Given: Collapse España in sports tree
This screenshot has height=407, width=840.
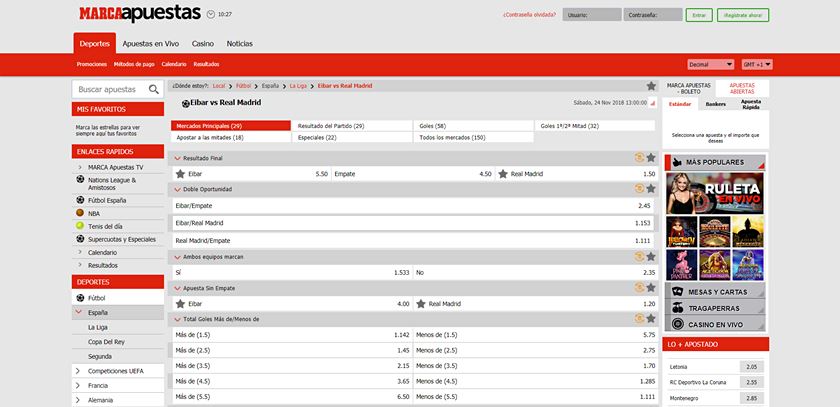Looking at the screenshot, I should 78,312.
